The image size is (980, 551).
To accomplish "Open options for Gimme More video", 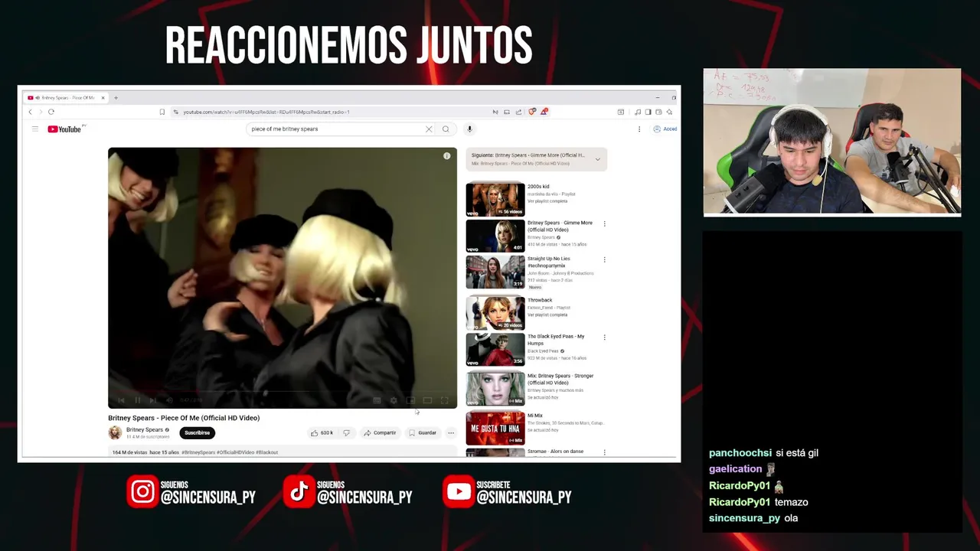I will [605, 224].
